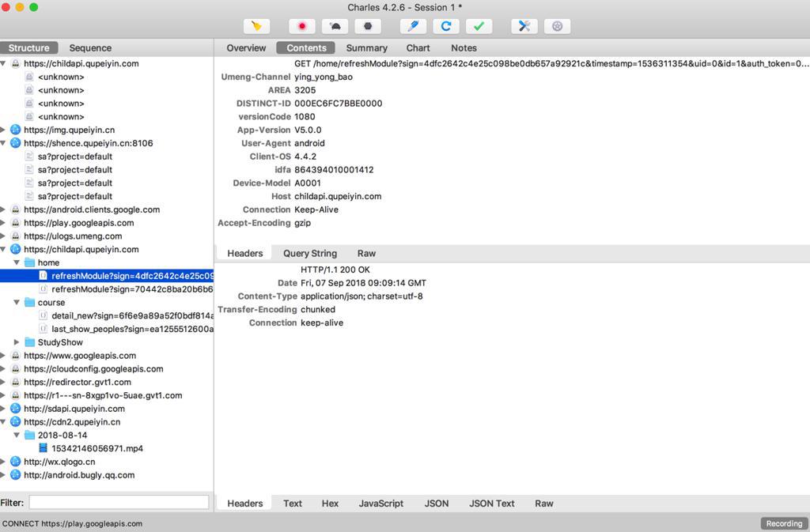Collapse the course folder node
The height and width of the screenshot is (532, 810).
point(17,303)
